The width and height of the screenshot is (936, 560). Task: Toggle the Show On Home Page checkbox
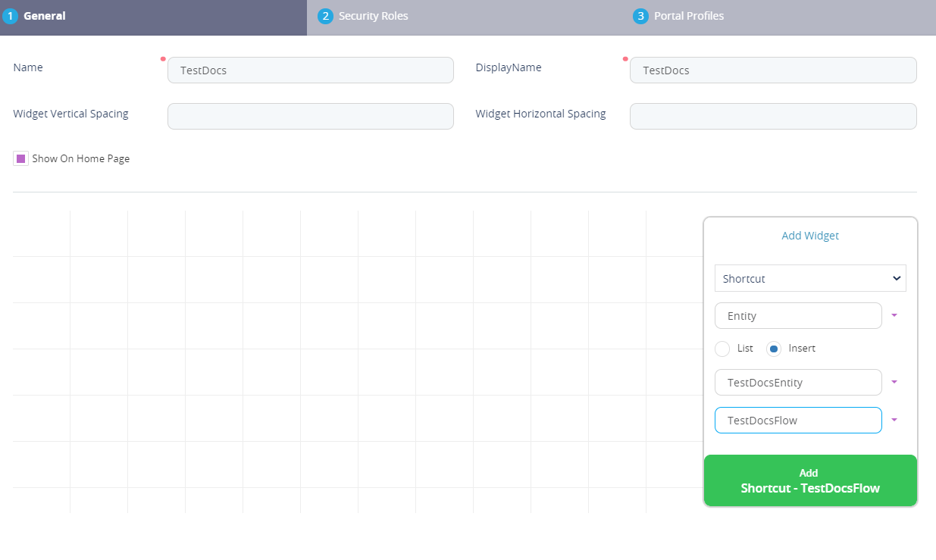coord(20,158)
